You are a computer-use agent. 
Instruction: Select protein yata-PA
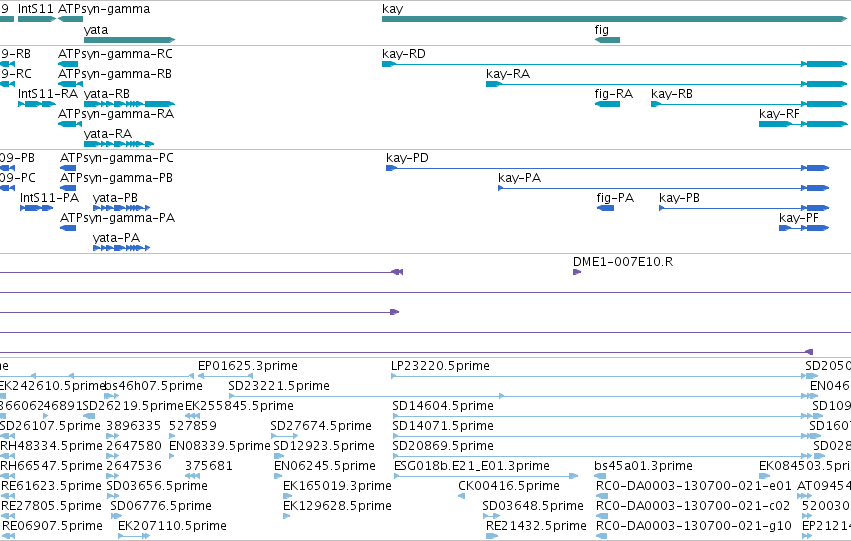click(x=122, y=249)
